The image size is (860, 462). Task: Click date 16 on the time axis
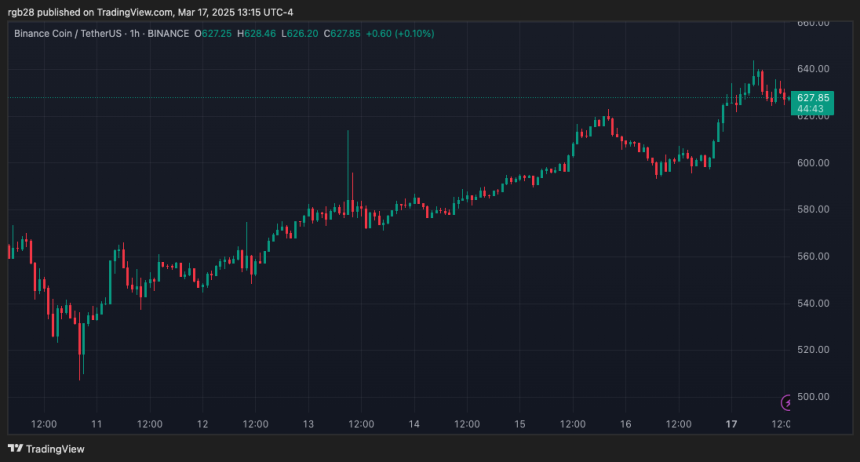(626, 425)
